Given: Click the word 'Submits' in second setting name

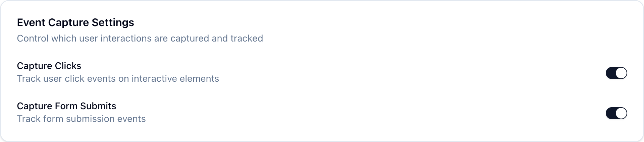Looking at the screenshot, I should (x=98, y=106).
